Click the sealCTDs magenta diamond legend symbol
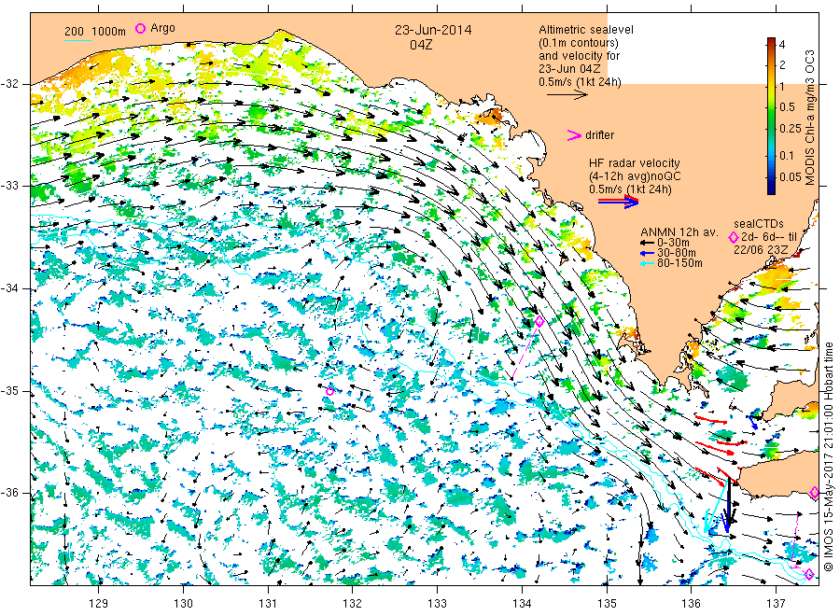The image size is (840, 616). pyautogui.click(x=734, y=237)
